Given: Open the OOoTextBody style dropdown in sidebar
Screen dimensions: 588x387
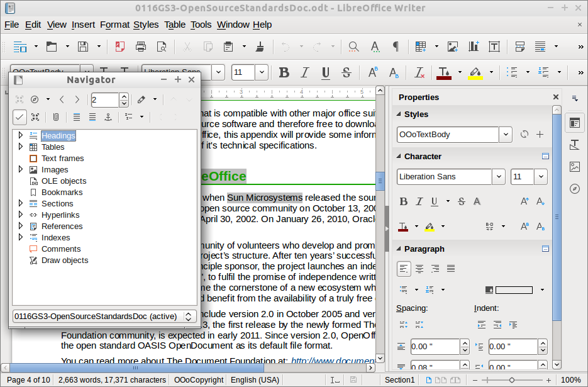Looking at the screenshot, I should 505,135.
